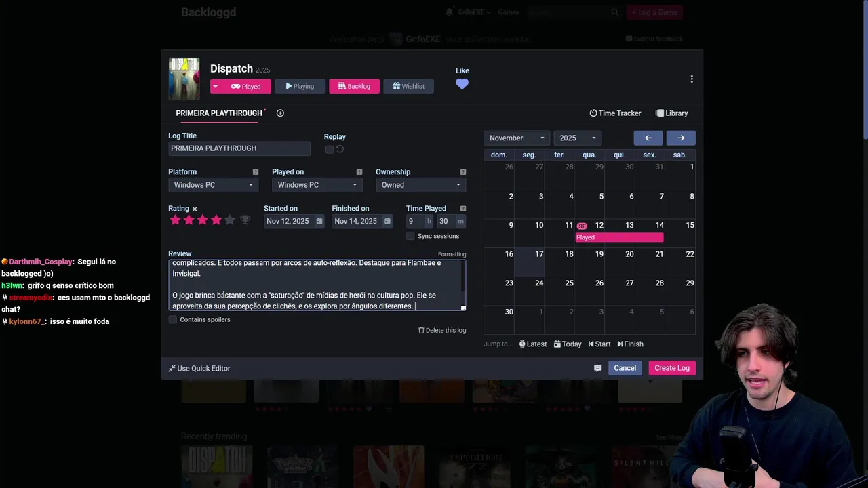Open the Played on dropdown

click(x=317, y=185)
